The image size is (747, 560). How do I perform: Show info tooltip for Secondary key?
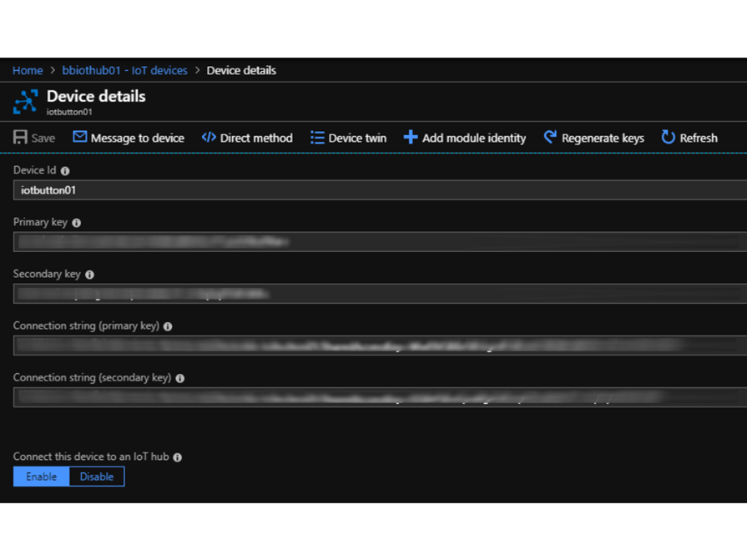89,275
